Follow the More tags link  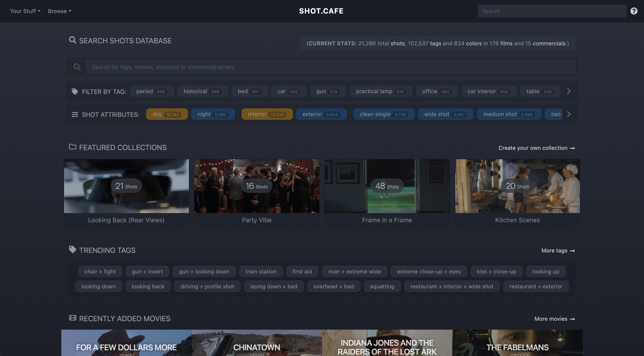pos(558,251)
